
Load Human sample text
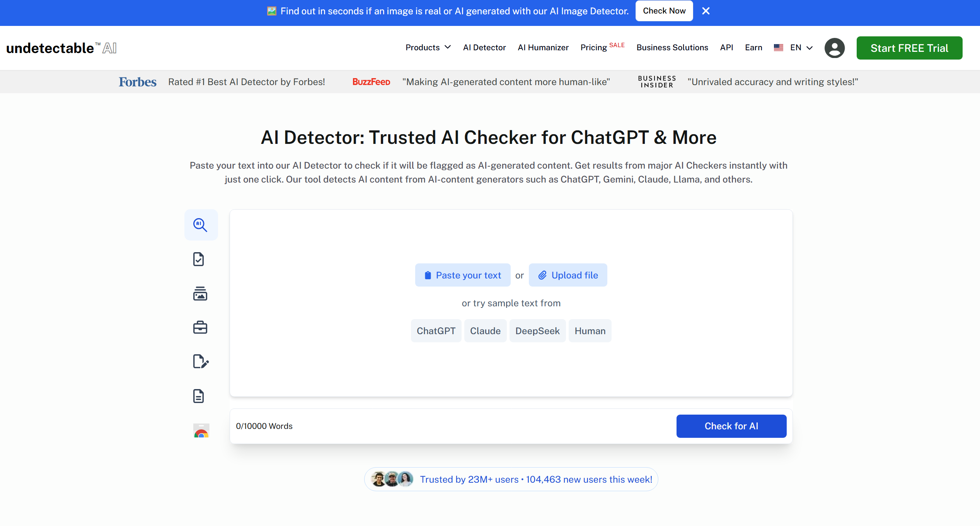(x=590, y=331)
